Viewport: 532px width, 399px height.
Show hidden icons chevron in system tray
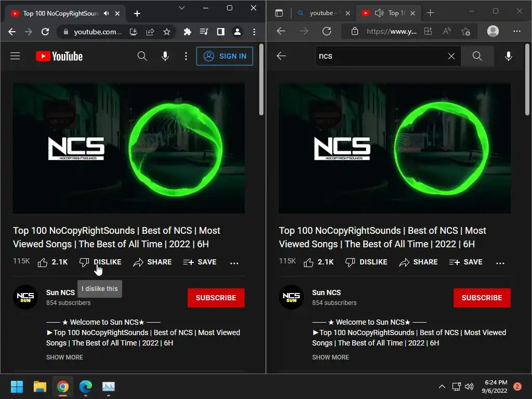click(442, 387)
